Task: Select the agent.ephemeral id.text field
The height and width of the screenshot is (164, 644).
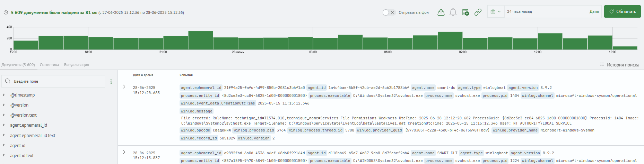Action: point(33,136)
